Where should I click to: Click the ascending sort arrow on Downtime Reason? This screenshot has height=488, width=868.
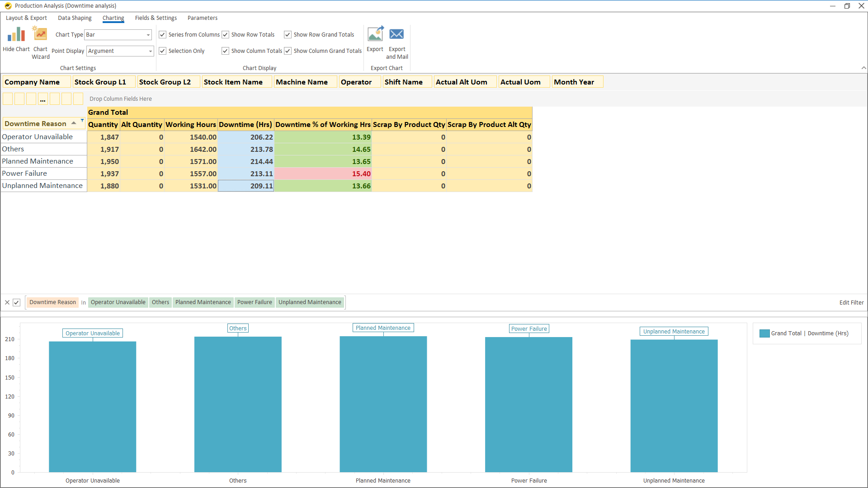tap(74, 122)
